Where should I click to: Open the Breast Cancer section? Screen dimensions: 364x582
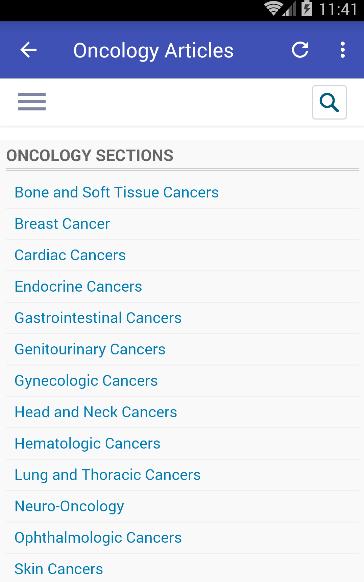(x=62, y=224)
